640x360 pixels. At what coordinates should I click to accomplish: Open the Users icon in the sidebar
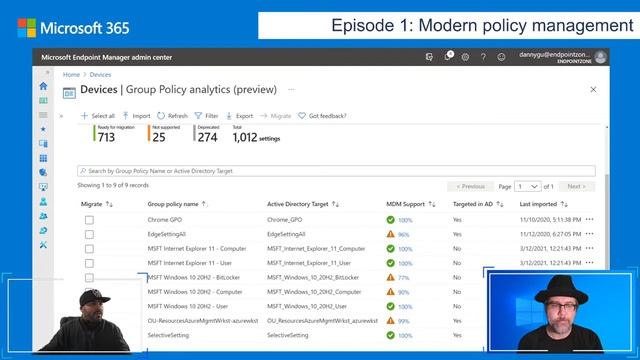click(43, 201)
